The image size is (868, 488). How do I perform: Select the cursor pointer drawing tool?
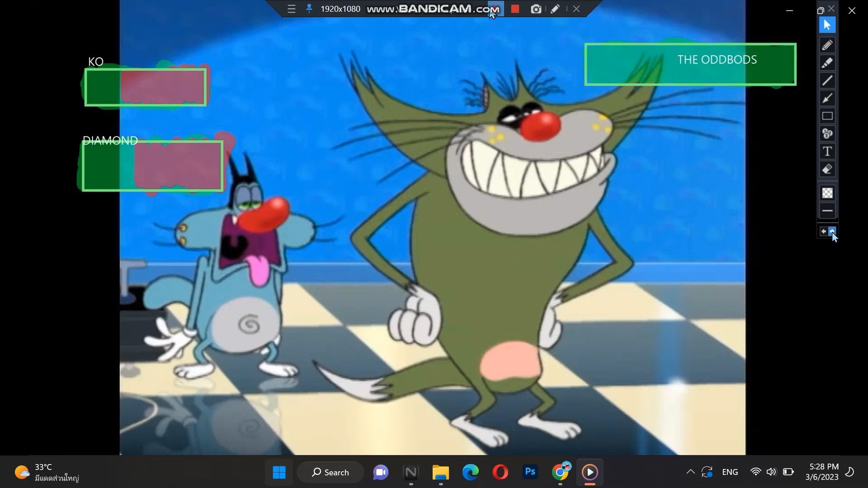pos(827,25)
